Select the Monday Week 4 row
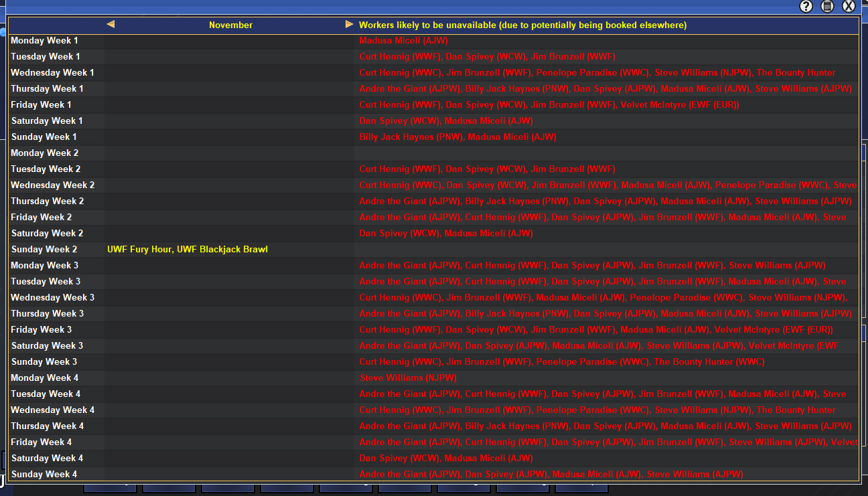868x496 pixels. [433, 378]
